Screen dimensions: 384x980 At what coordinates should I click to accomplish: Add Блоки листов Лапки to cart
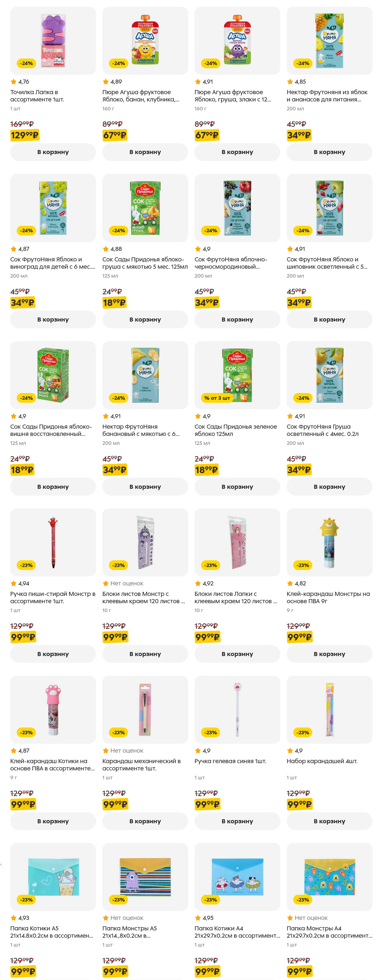(x=237, y=654)
